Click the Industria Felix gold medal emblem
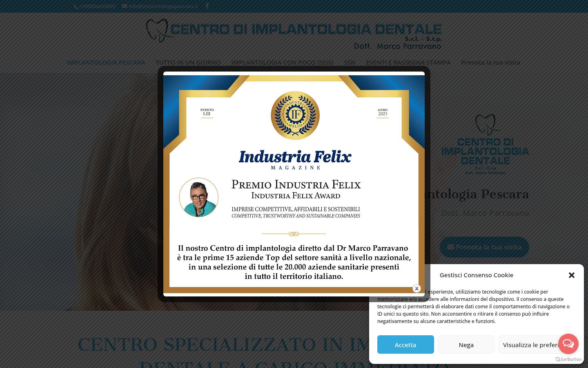 (295, 116)
